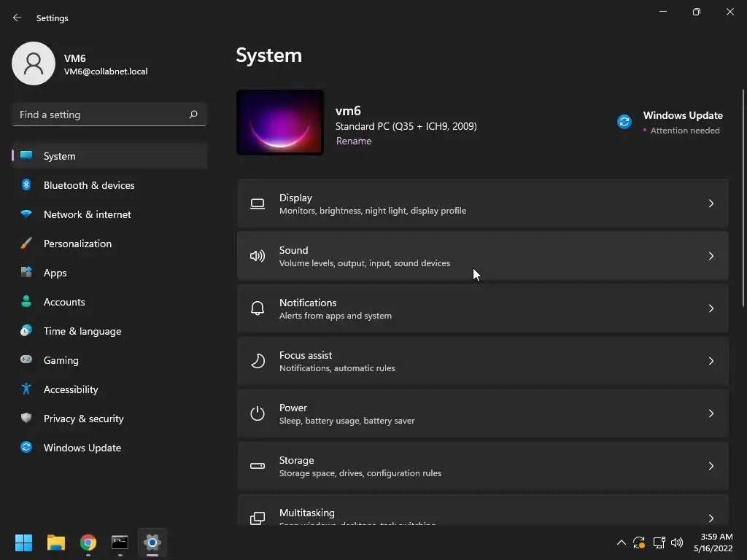Click the Windows Update sidebar icon

26,447
